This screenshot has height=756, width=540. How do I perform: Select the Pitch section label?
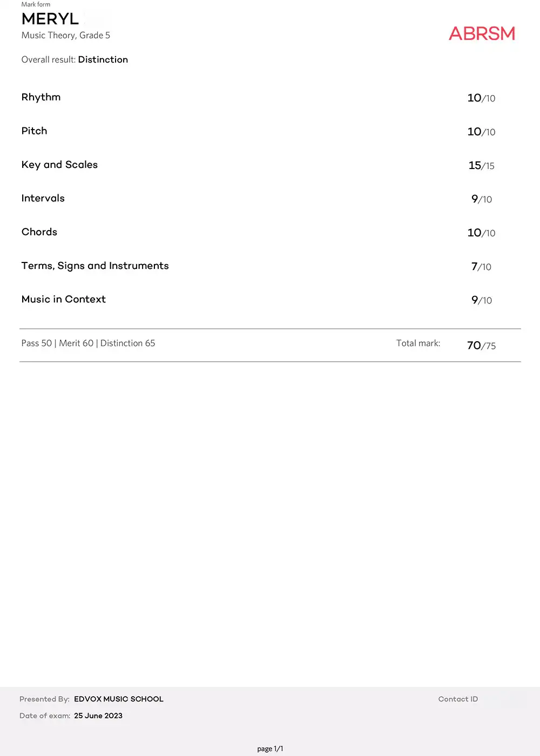(34, 131)
